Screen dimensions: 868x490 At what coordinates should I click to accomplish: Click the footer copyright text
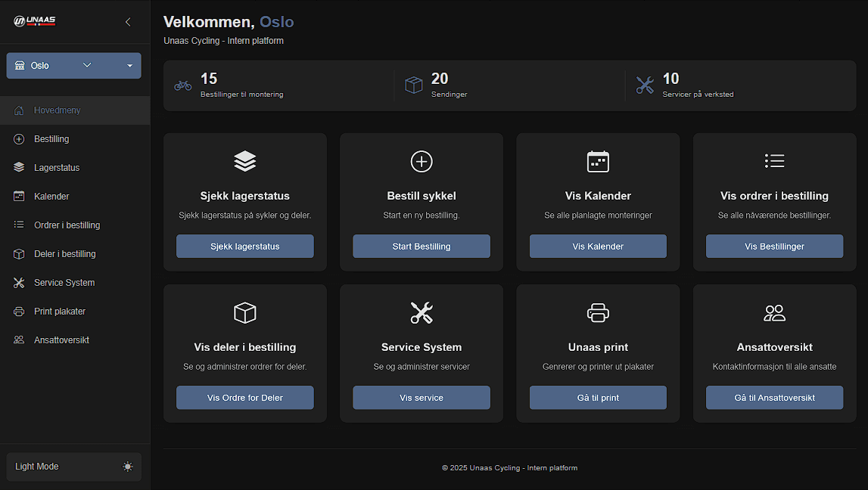tap(509, 468)
